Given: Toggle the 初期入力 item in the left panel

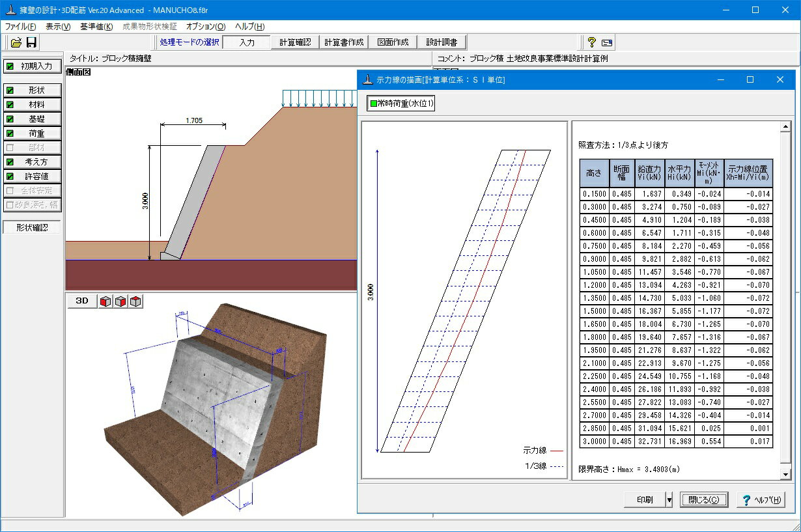Looking at the screenshot, I should click(x=33, y=66).
